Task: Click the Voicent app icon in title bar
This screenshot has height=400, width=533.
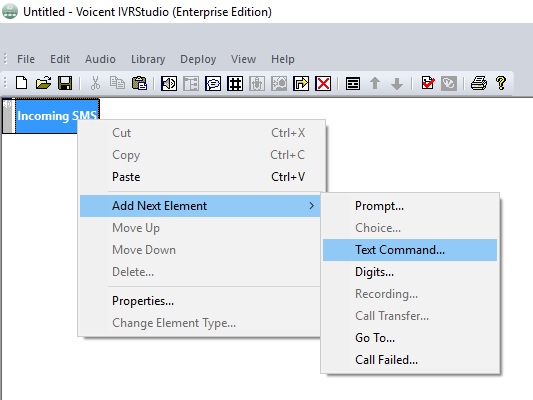Action: pyautogui.click(x=10, y=11)
